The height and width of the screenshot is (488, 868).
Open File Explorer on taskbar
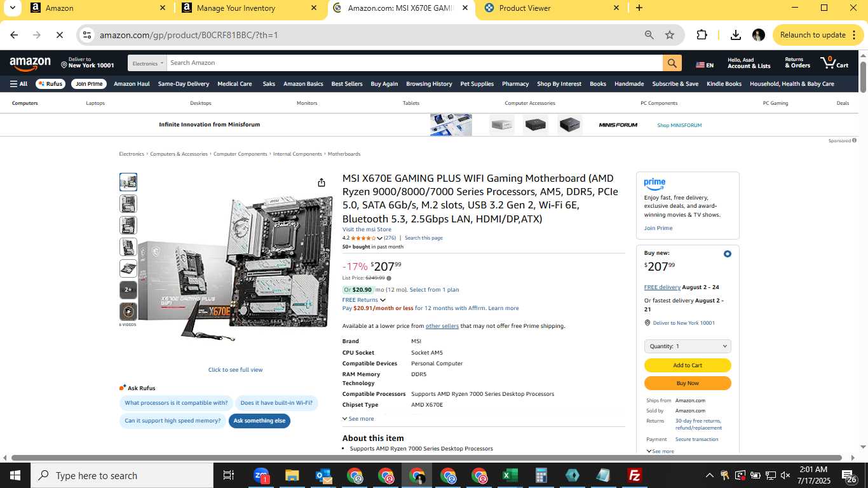pos(292,475)
